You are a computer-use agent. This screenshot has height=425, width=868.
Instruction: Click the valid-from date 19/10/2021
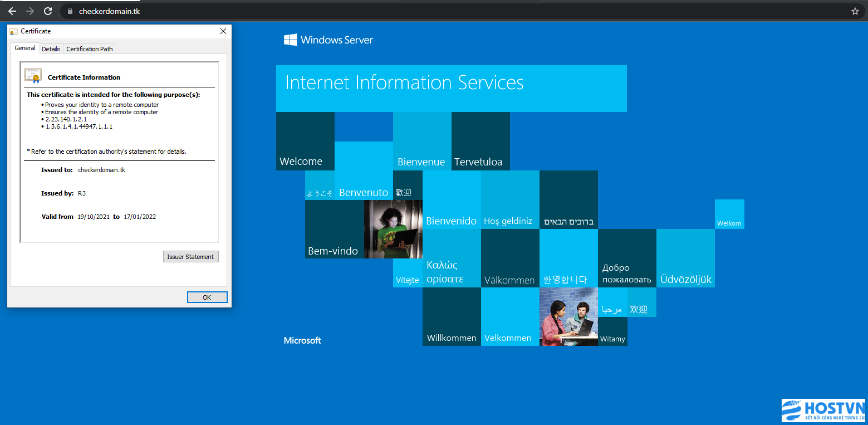(x=93, y=217)
